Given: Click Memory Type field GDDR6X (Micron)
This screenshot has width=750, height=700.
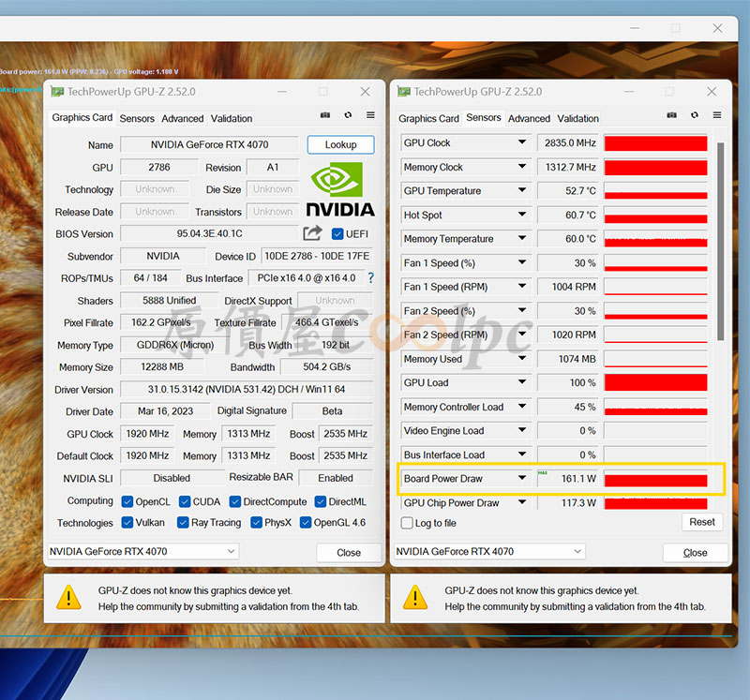Looking at the screenshot, I should click(175, 345).
